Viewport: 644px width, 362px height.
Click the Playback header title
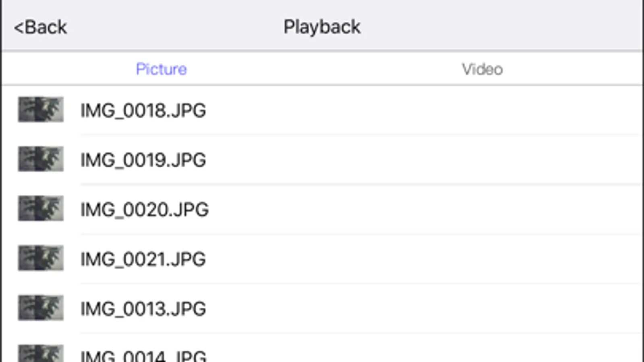322,27
